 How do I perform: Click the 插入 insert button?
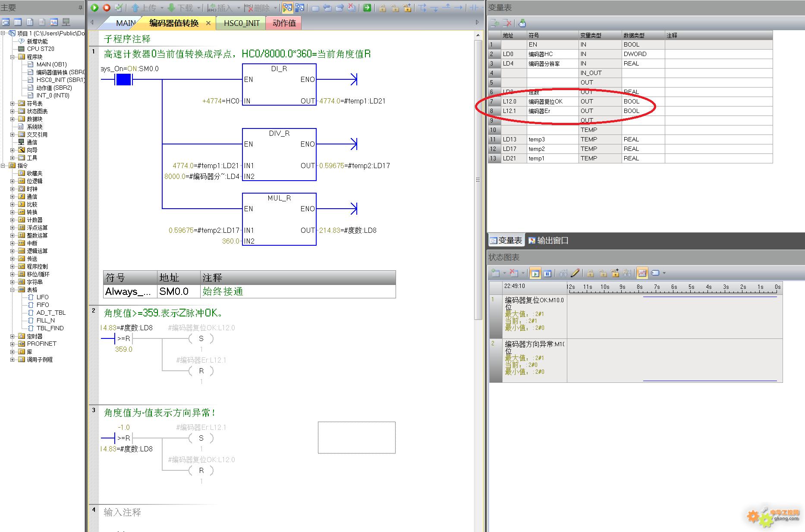click(x=220, y=8)
